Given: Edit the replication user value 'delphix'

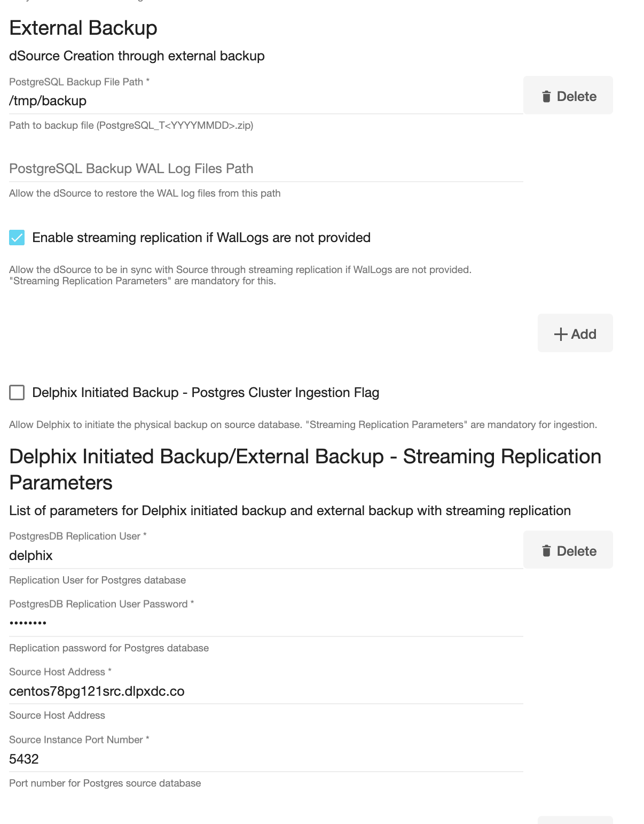Looking at the screenshot, I should pos(265,556).
